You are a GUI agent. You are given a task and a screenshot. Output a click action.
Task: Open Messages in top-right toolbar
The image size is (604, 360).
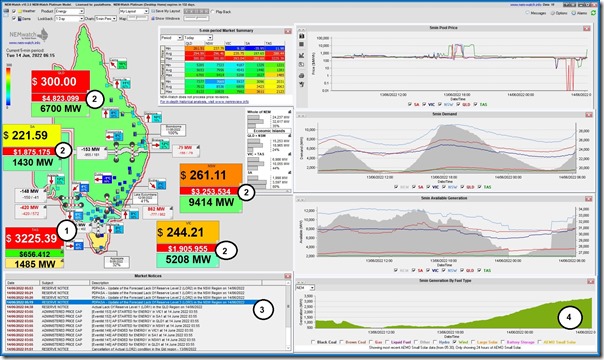click(536, 13)
